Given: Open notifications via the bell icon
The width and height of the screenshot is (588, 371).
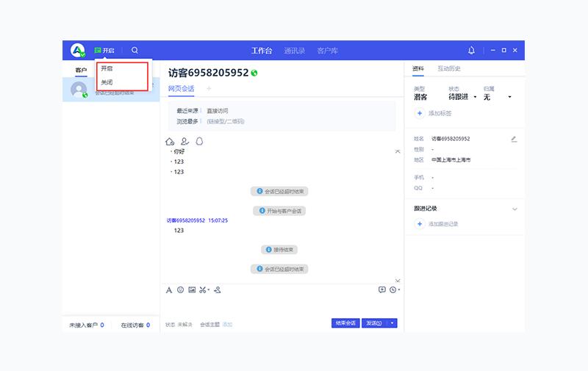Looking at the screenshot, I should pos(471,50).
